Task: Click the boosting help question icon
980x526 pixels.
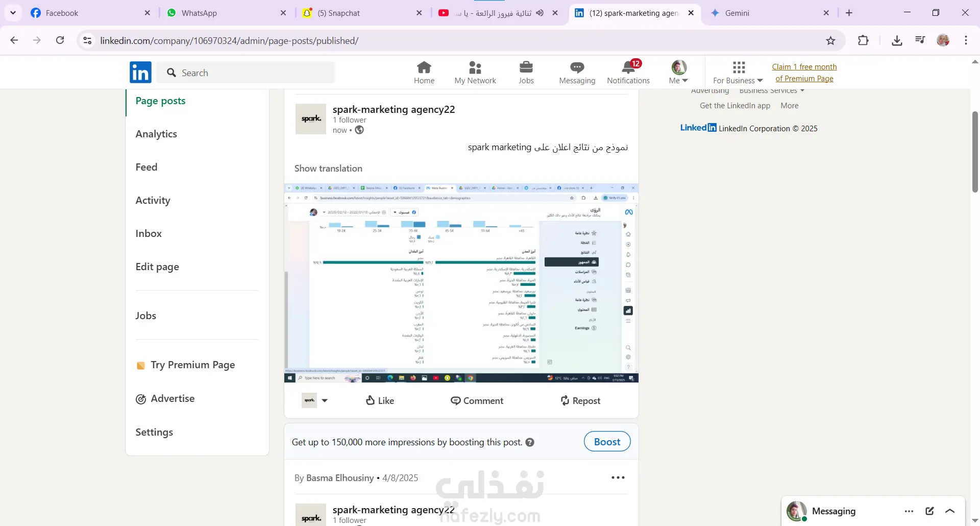Action: click(x=530, y=442)
